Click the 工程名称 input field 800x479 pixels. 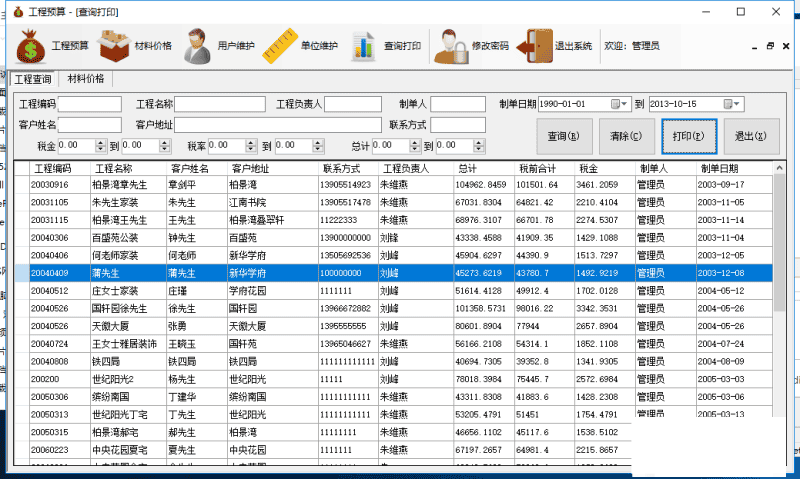(220, 104)
